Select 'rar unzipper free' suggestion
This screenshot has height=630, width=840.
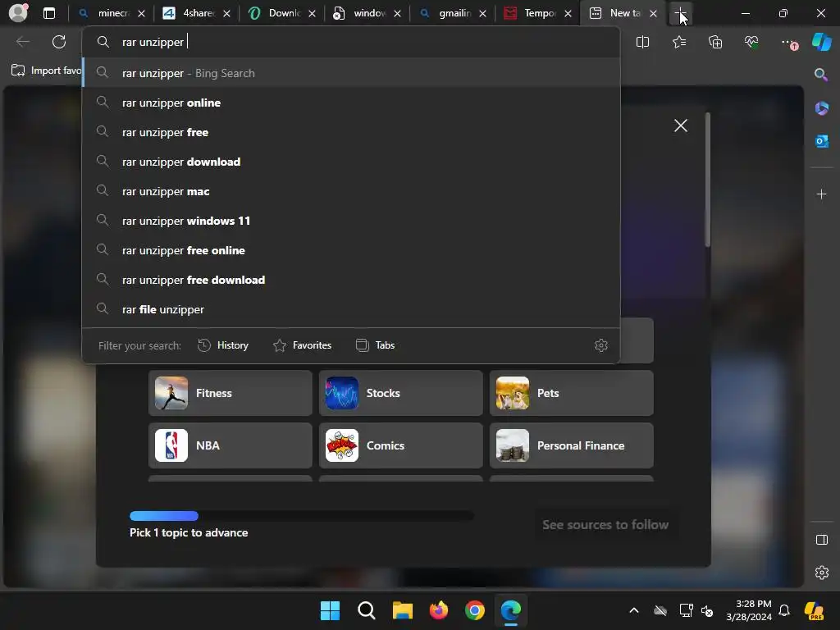351,132
